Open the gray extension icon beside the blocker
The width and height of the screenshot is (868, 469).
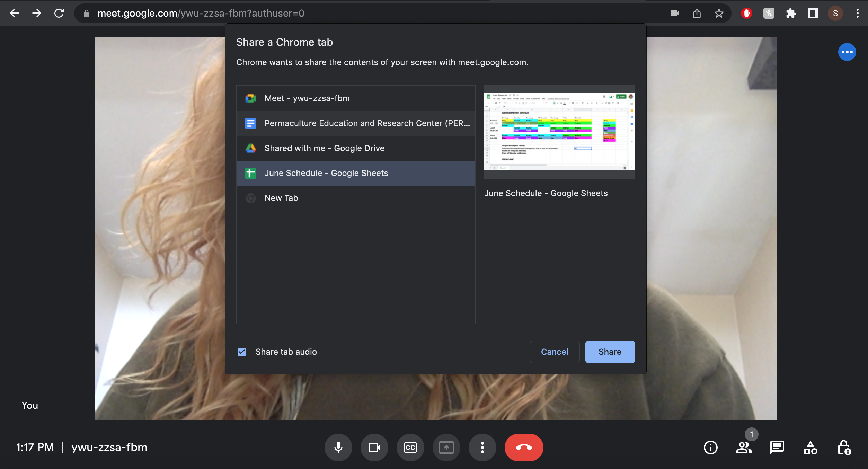tap(769, 13)
